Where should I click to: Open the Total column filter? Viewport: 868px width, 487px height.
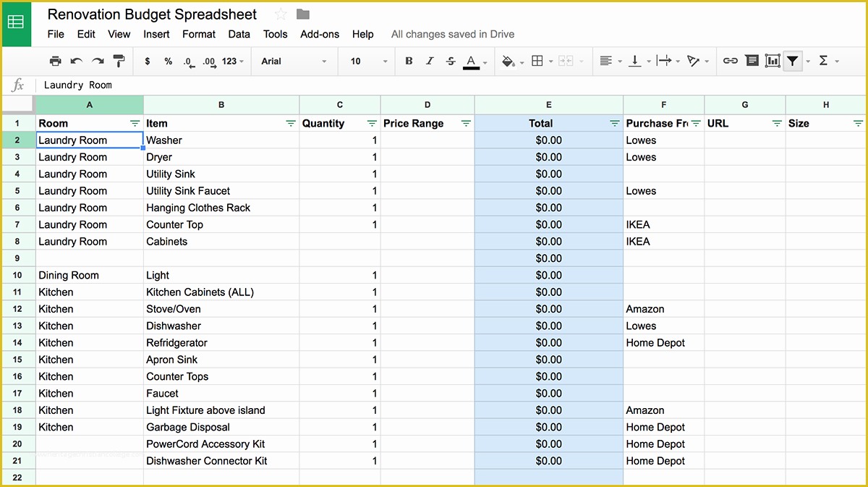[615, 124]
